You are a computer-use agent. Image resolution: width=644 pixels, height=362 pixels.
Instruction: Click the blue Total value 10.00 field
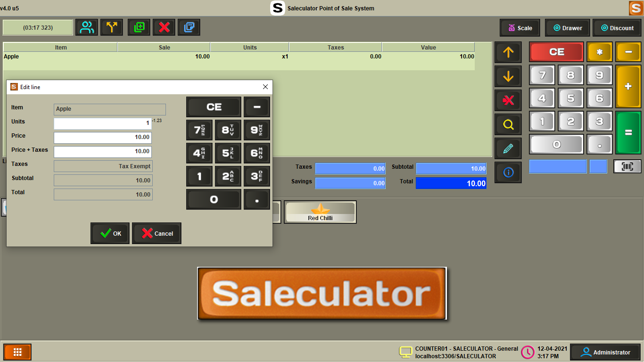[451, 183]
